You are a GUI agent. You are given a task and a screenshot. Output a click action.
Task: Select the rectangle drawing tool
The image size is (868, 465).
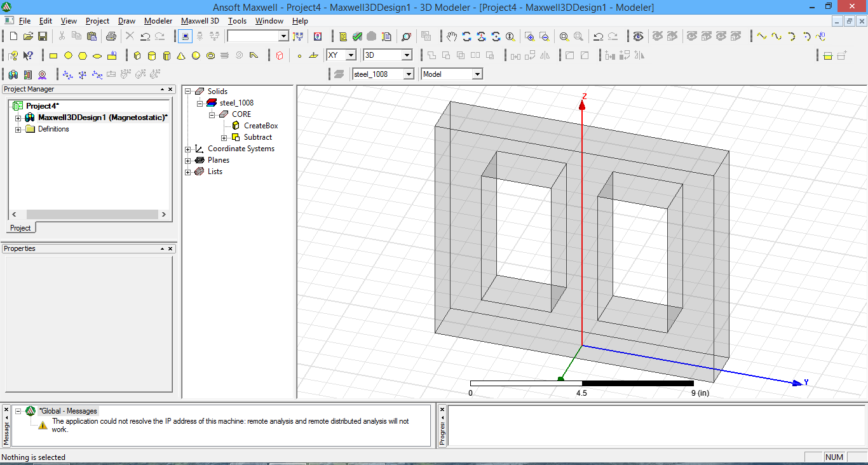coord(53,56)
